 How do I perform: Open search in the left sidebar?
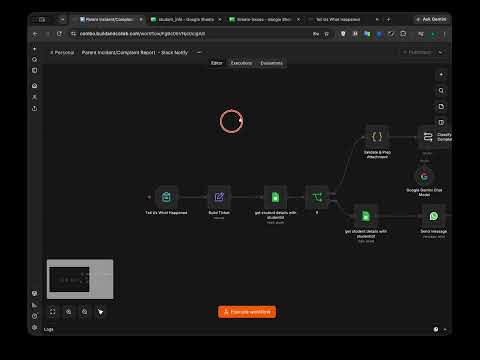point(34,60)
